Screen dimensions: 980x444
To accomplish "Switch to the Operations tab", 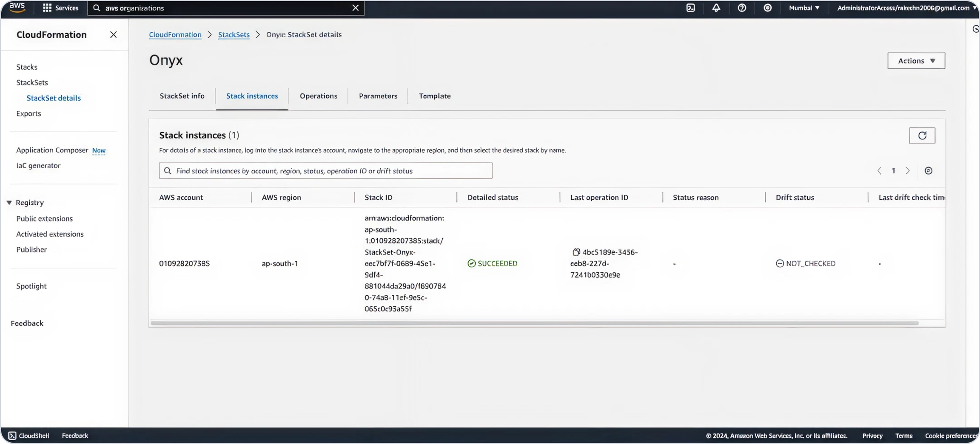I will point(318,96).
